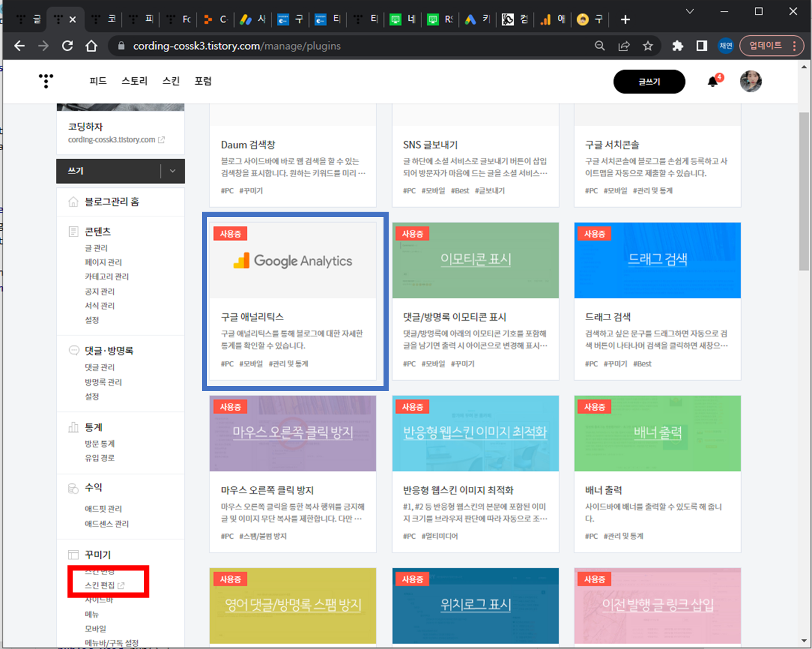Open 애드센스 관리 in sidebar
Screen dimensions: 812x649
pos(107,524)
